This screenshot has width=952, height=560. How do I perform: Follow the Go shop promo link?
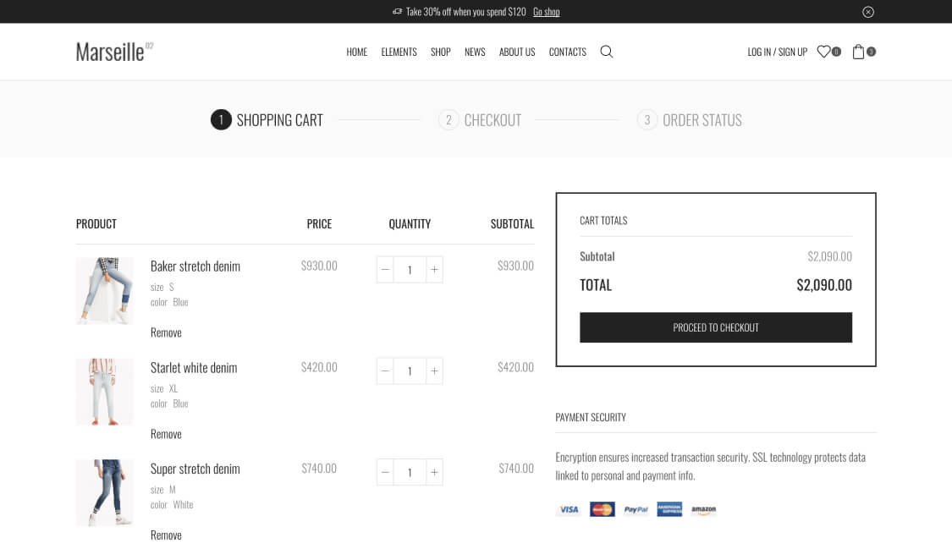546,12
